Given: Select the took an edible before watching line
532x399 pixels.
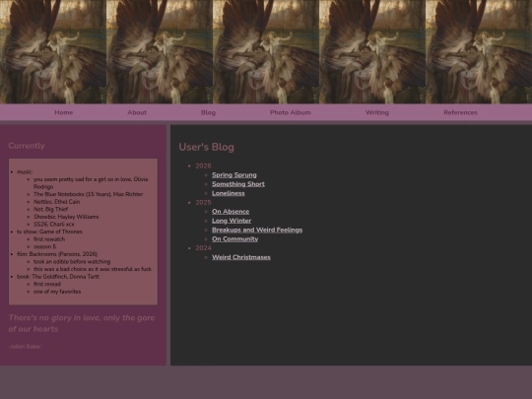Looking at the screenshot, I should click(x=72, y=262).
